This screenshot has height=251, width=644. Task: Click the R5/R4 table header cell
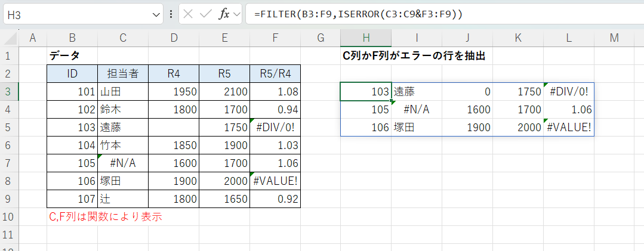275,74
